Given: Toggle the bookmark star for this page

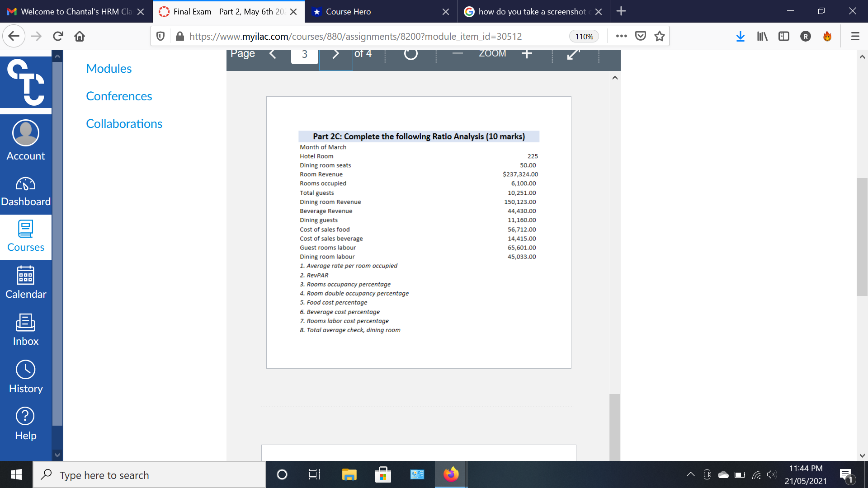Looking at the screenshot, I should [659, 36].
